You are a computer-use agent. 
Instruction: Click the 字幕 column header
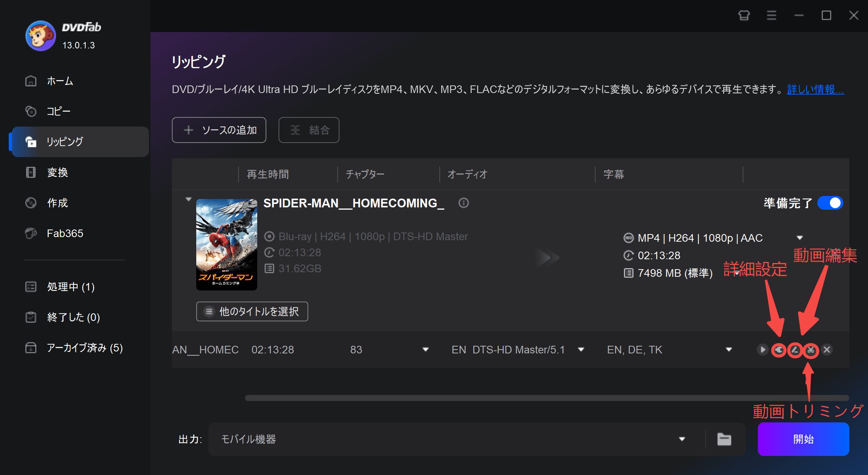click(614, 174)
